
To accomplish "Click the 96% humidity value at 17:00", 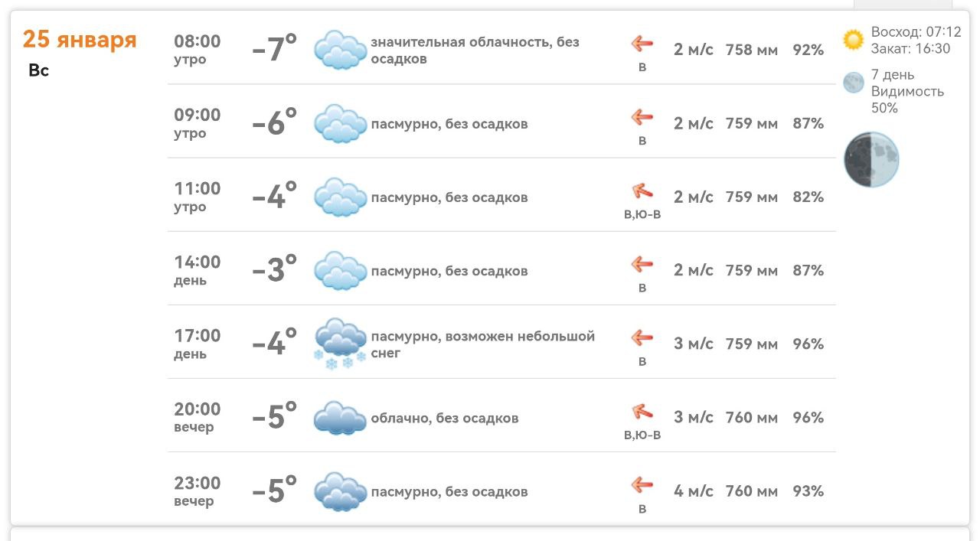I will point(810,344).
